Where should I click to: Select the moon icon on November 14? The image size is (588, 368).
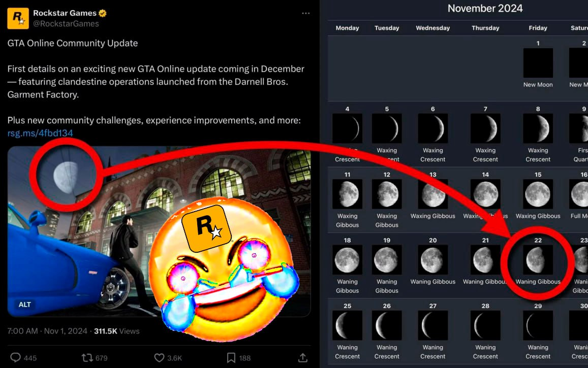click(x=485, y=194)
